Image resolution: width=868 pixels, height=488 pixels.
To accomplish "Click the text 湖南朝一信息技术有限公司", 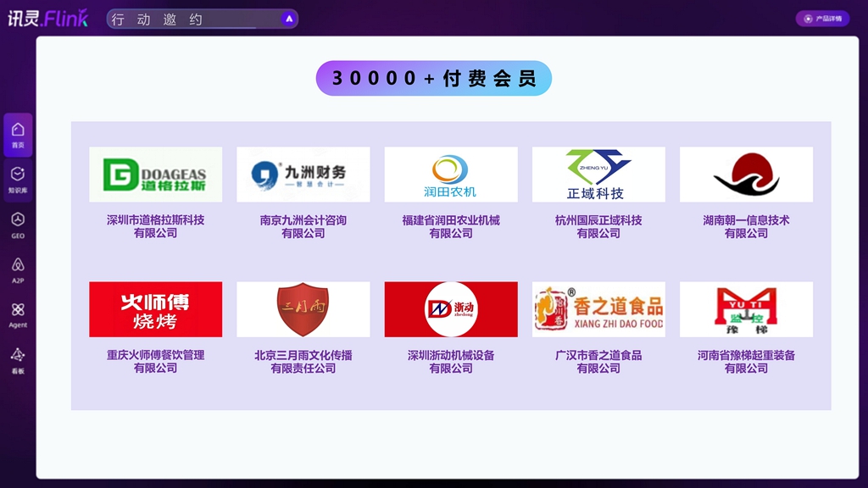I will click(x=746, y=227).
